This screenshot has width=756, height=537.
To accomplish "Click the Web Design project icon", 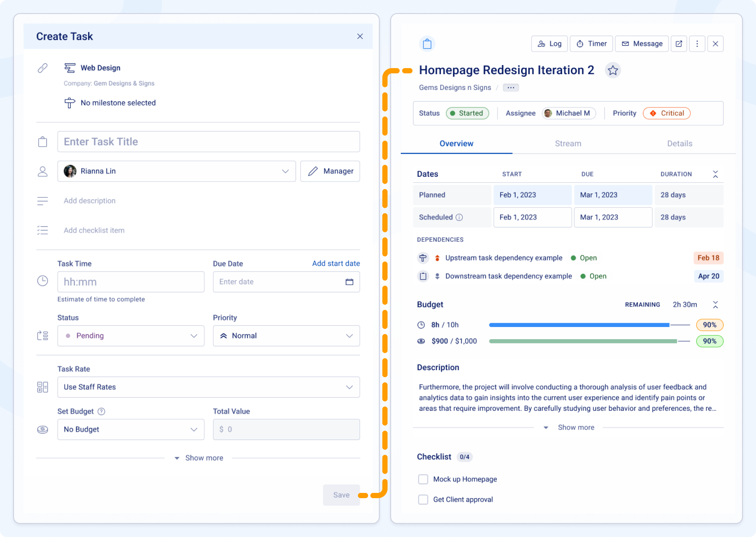I will [70, 68].
